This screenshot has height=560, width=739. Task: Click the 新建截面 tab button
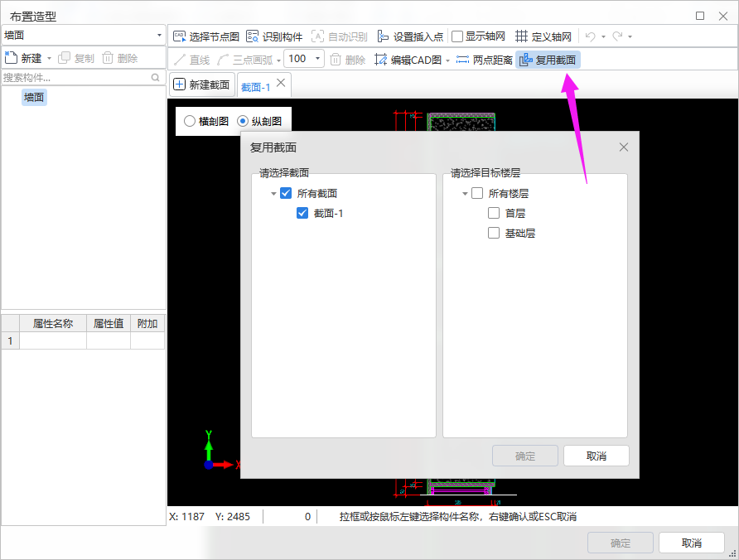[x=201, y=84]
